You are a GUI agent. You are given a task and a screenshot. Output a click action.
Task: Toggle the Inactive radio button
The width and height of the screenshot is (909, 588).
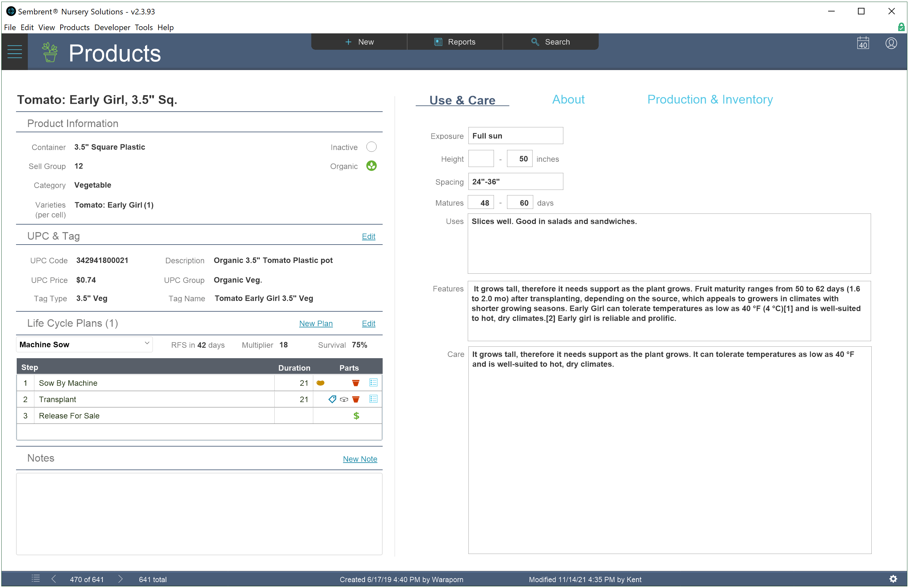[x=371, y=147]
